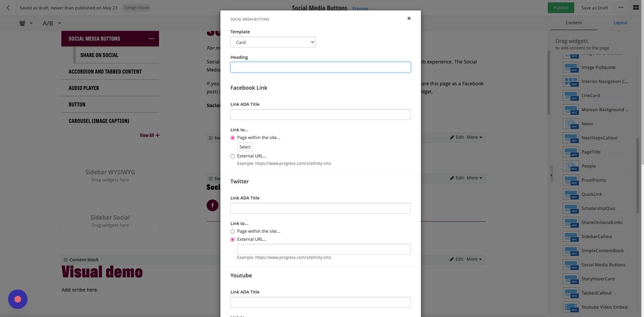The image size is (644, 317).
Task: Click the Facebook round icon on page
Action: pyautogui.click(x=212, y=205)
